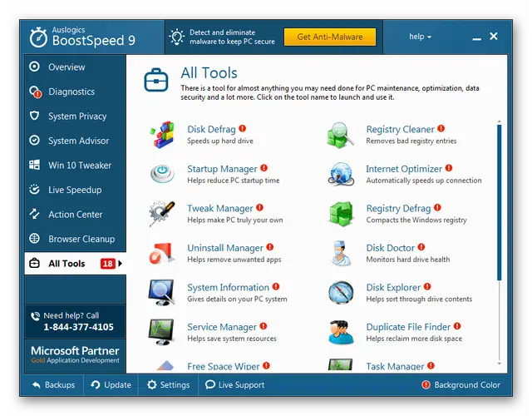Expand the All Tools arrow in sidebar

[x=120, y=263]
